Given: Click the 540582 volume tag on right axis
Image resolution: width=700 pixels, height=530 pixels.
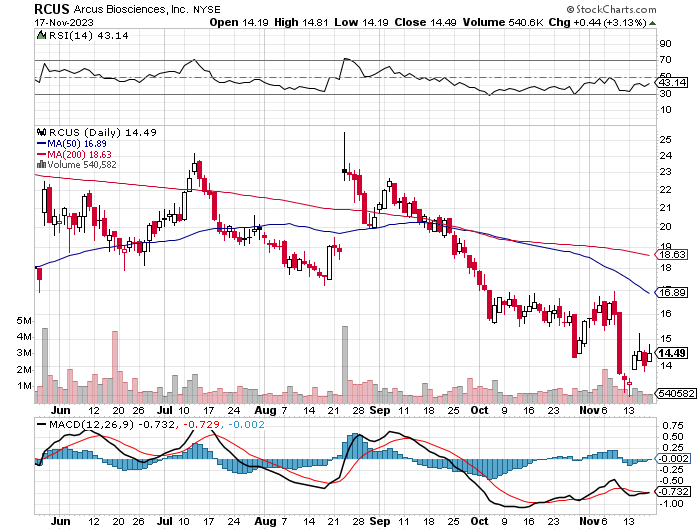Looking at the screenshot, I should point(677,393).
